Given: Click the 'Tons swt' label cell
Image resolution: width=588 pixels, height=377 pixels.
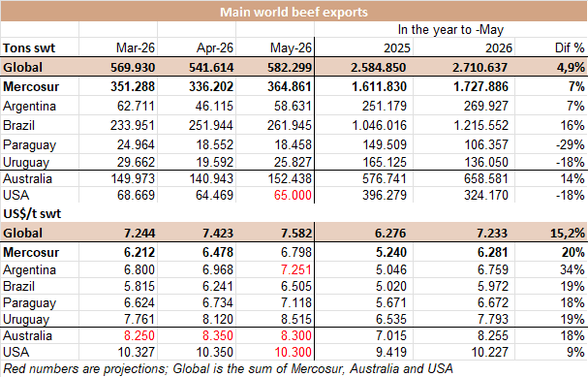Looking at the screenshot, I should [x=29, y=48].
